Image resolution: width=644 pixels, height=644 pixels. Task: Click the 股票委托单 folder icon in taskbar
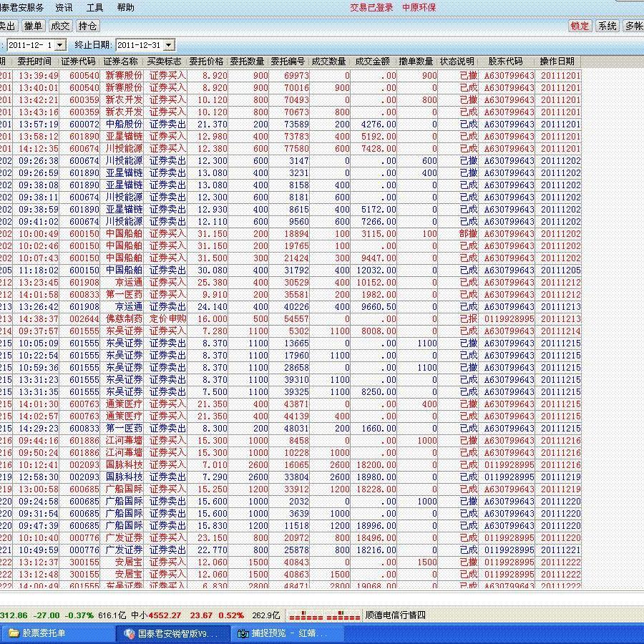click(14, 633)
